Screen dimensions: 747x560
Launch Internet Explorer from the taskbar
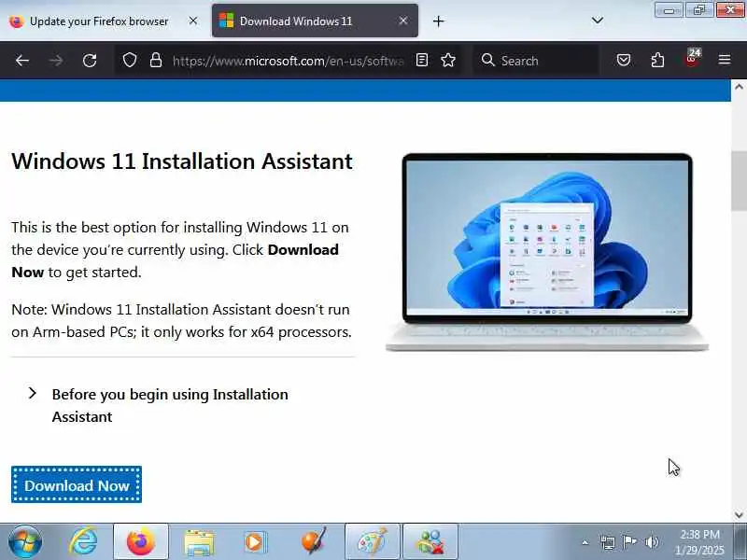[x=83, y=541]
